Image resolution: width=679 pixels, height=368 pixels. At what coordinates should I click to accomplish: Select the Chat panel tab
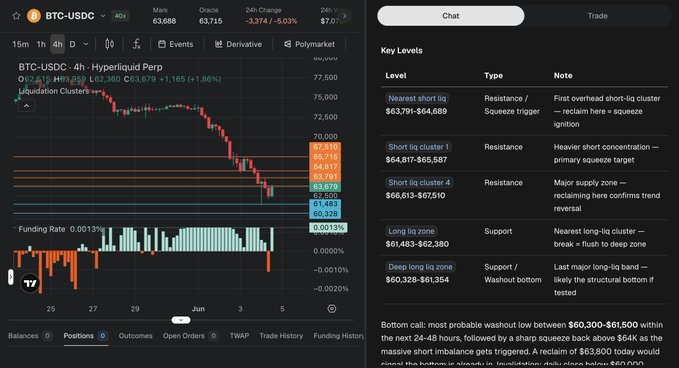coord(451,16)
